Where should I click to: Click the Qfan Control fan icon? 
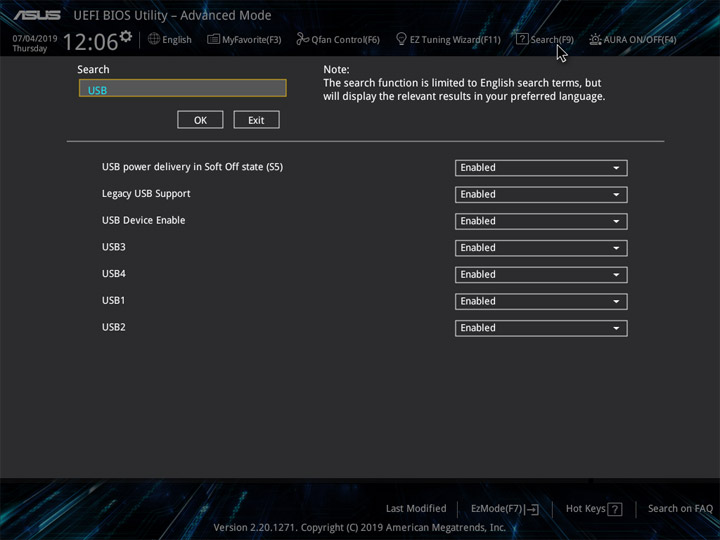303,39
